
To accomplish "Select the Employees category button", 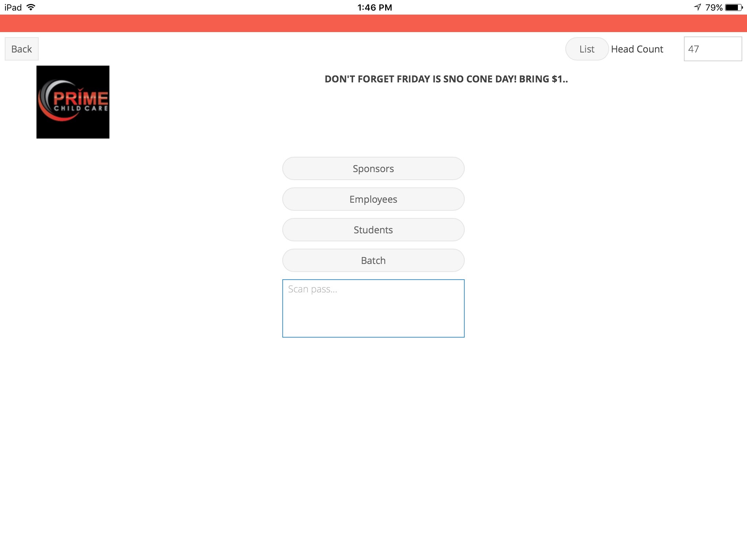I will pyautogui.click(x=373, y=199).
